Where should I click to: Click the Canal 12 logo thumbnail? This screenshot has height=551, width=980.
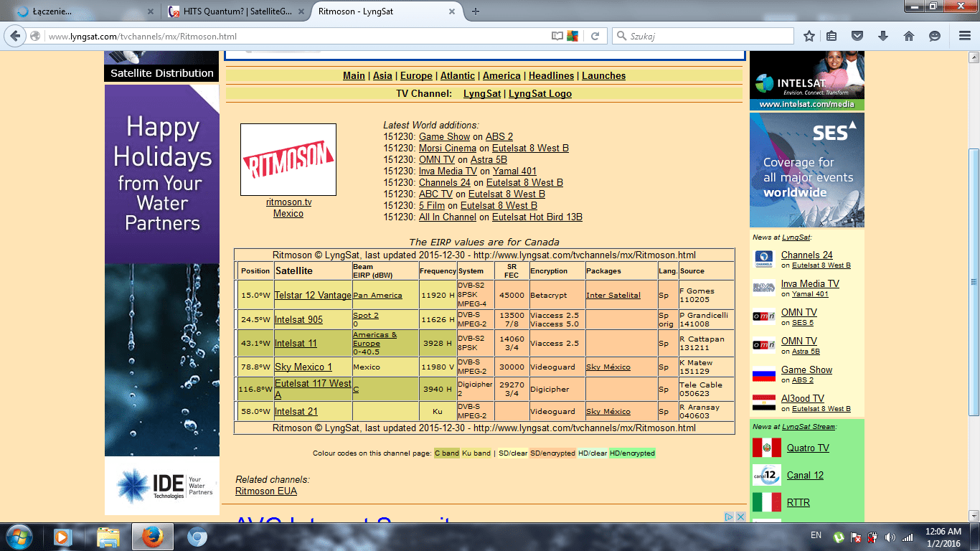pyautogui.click(x=767, y=475)
